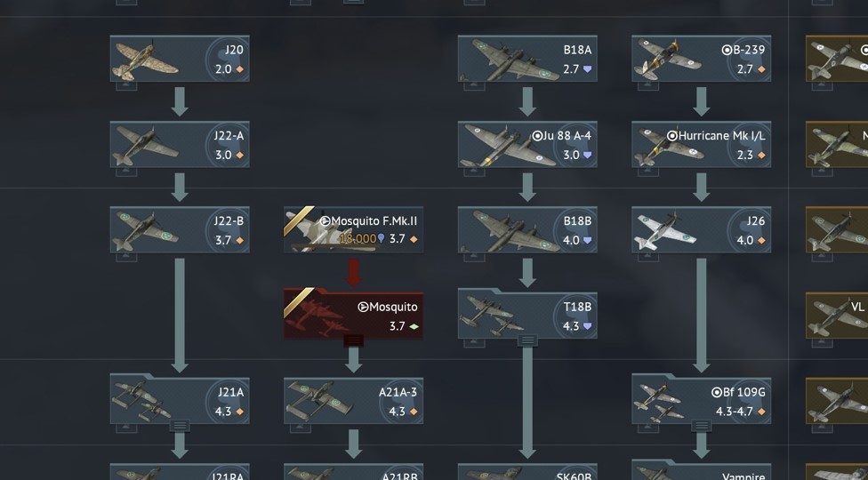Click the crew slot icon under J20

(x=126, y=86)
